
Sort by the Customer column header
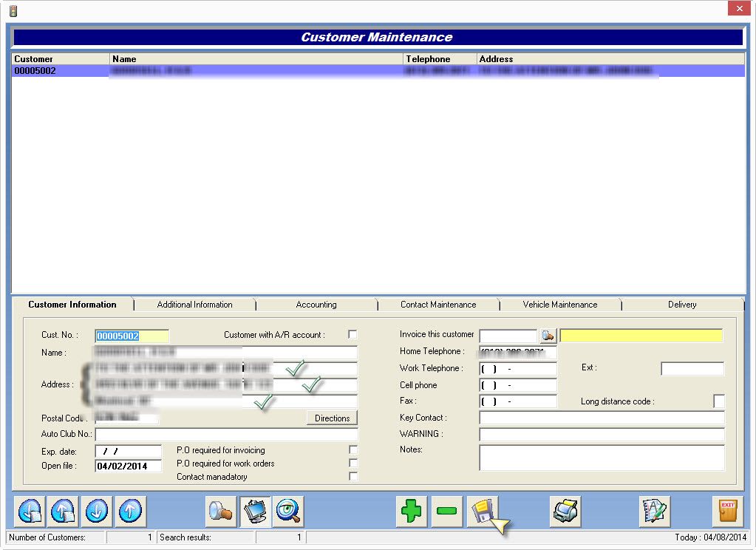point(61,59)
